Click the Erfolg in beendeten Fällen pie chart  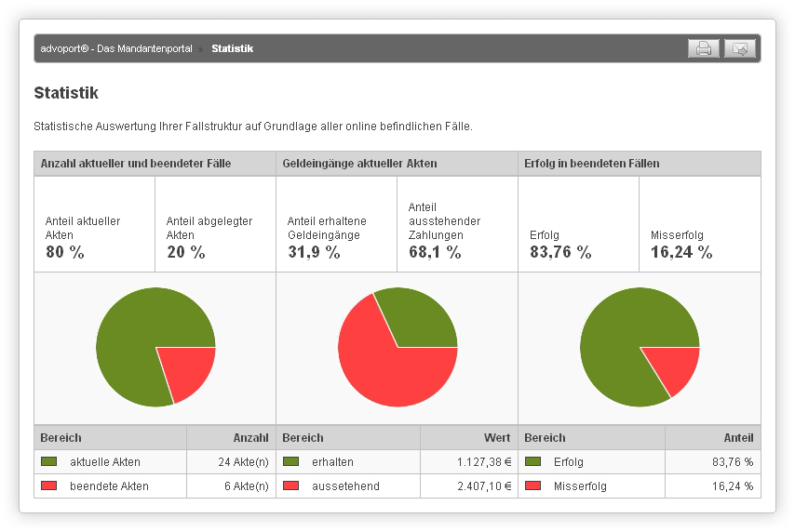click(640, 347)
